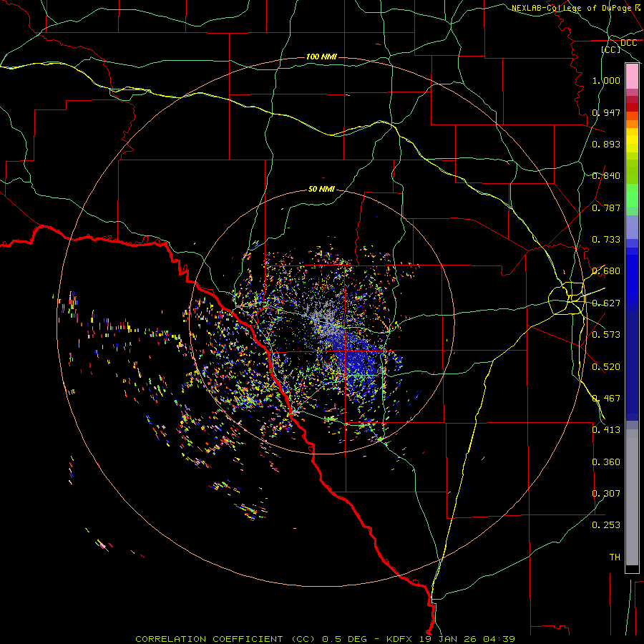
Task: Click the 04:39 timestamp in the caption
Action: tap(499, 639)
